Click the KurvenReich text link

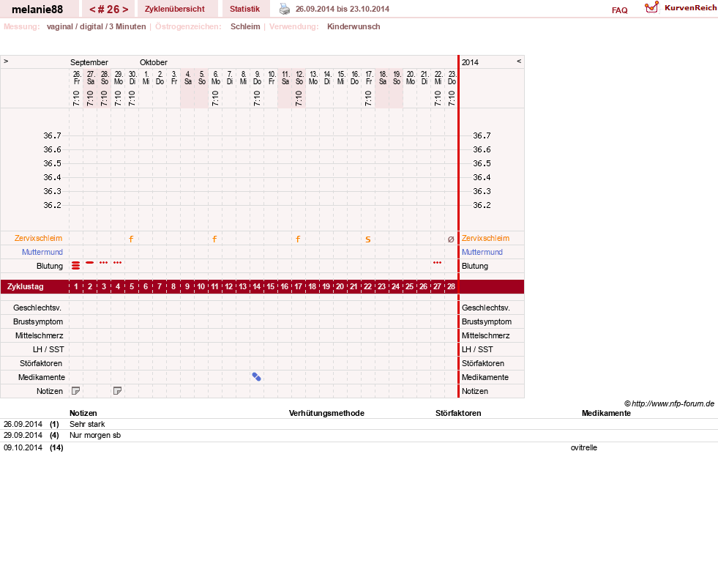click(690, 7)
